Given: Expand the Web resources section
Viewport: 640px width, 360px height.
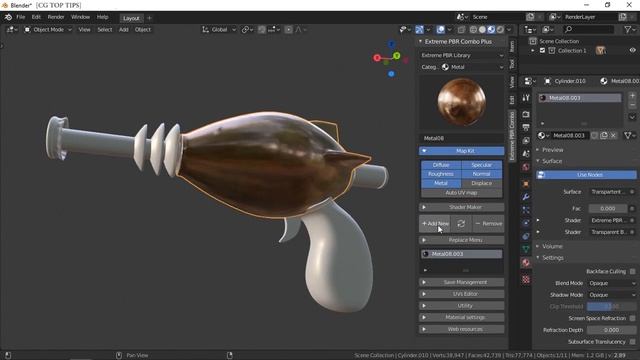Looking at the screenshot, I should coord(462,329).
